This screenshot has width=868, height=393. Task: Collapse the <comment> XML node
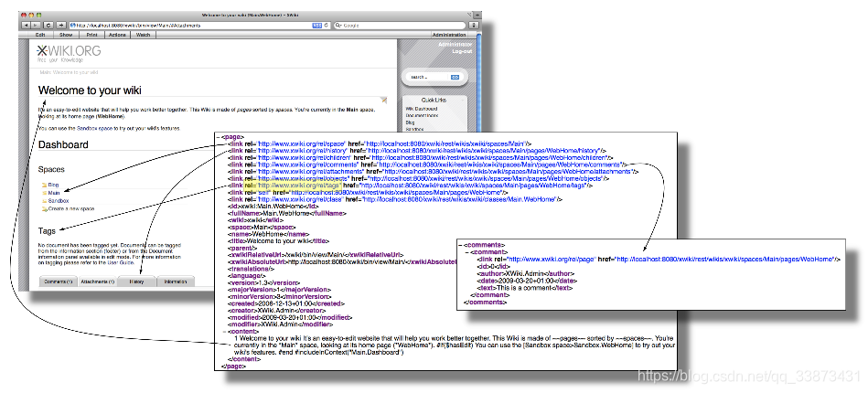[x=468, y=251]
